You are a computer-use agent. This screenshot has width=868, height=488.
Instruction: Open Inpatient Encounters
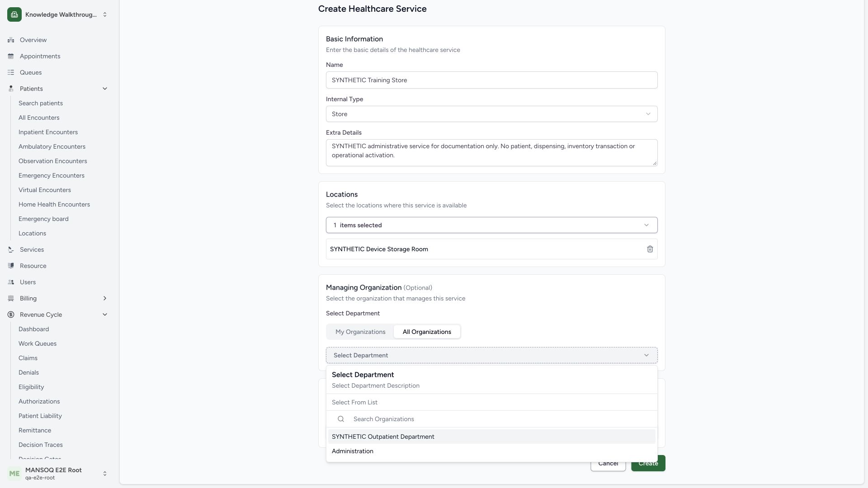point(48,132)
